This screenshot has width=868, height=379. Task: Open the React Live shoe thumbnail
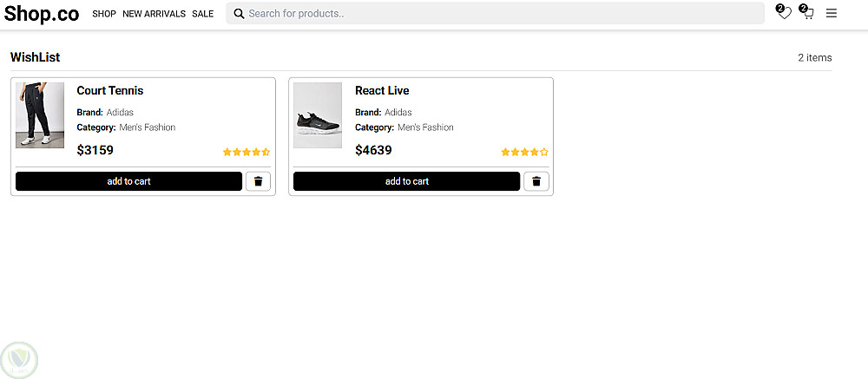point(318,115)
